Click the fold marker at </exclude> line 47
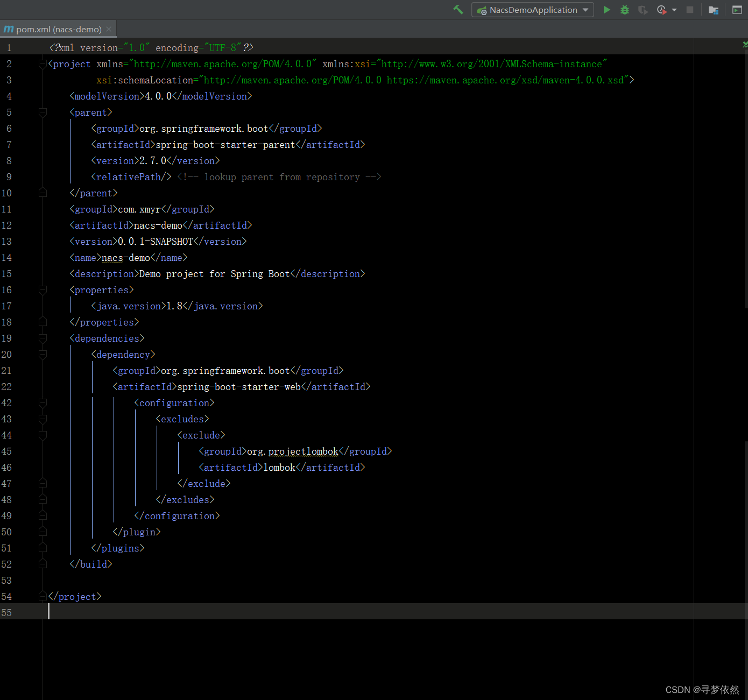The width and height of the screenshot is (748, 700). point(43,484)
